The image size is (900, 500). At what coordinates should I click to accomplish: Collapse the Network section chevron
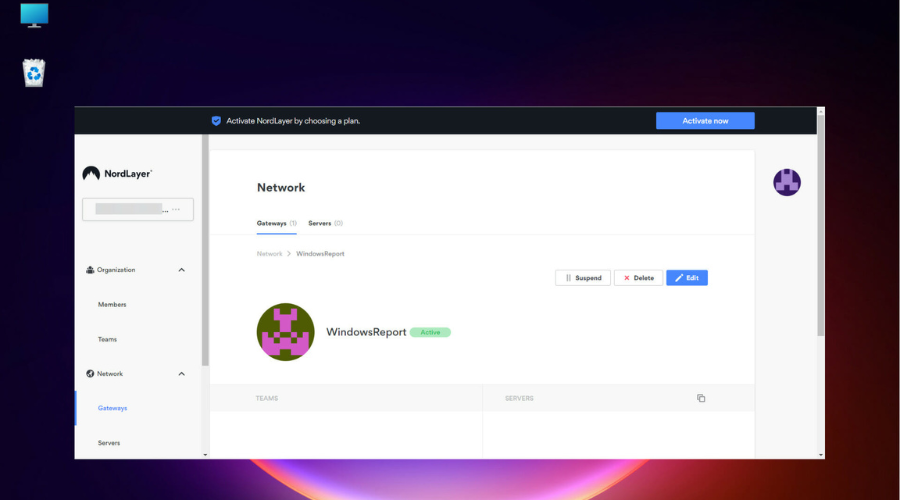point(181,374)
